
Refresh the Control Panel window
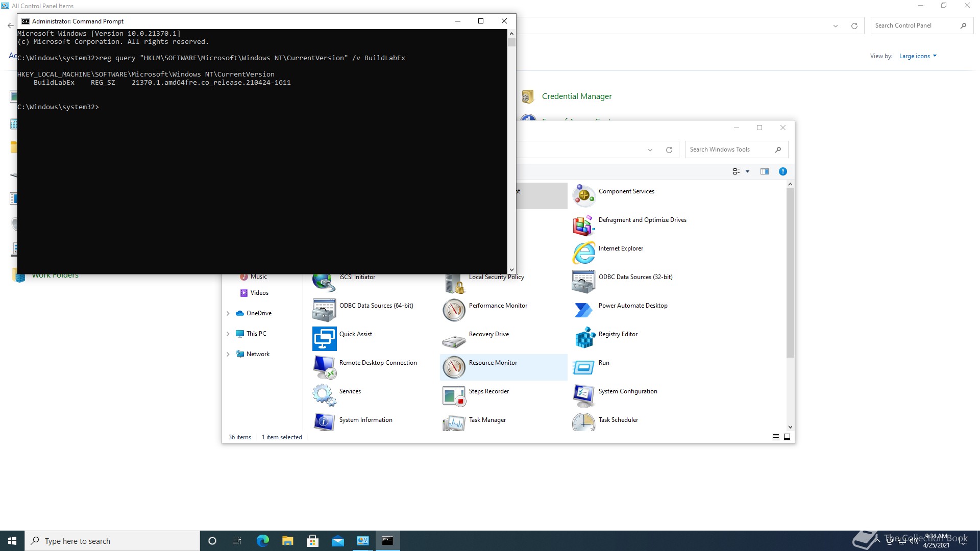[854, 26]
